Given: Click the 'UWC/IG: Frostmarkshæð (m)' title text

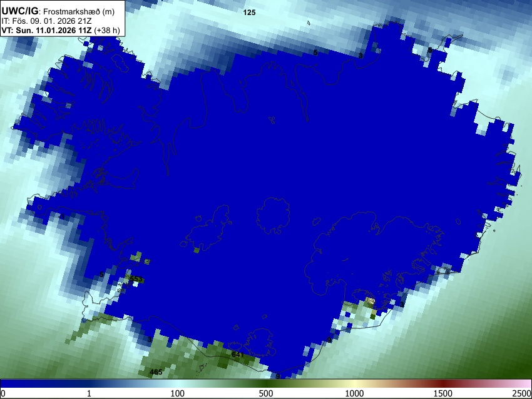Looking at the screenshot, I should [58, 11].
